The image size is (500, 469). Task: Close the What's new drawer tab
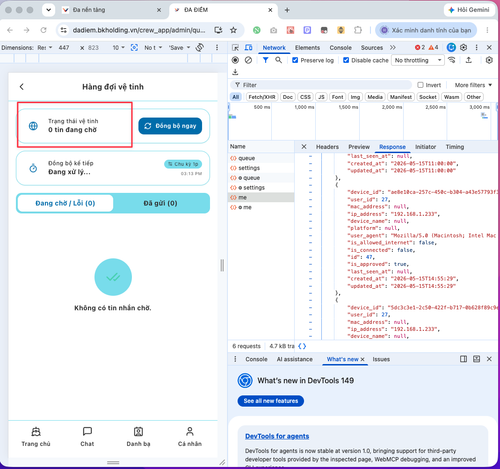363,359
